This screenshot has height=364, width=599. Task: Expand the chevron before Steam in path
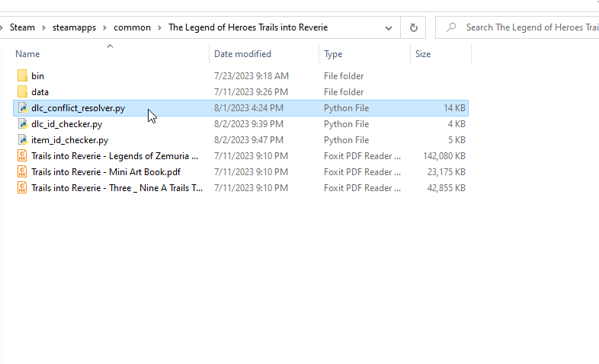click(x=2, y=27)
